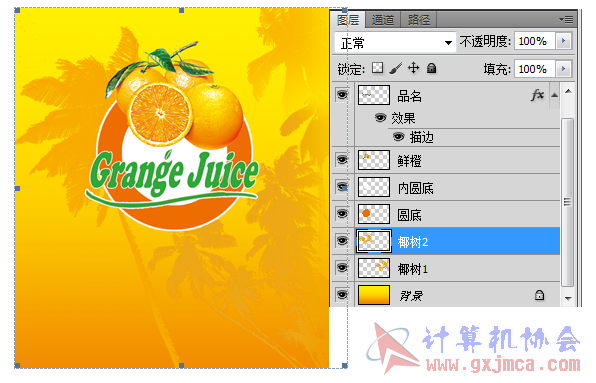
Task: Click the 椰树1 layer thumbnail
Action: (x=374, y=268)
